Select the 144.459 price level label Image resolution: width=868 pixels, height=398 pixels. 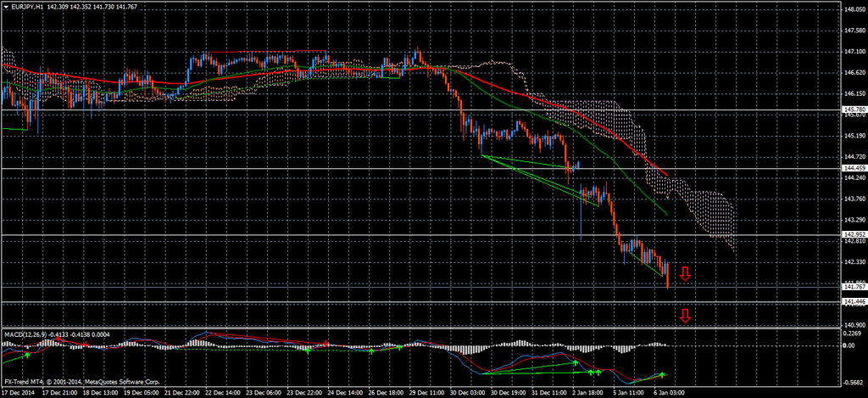click(854, 169)
